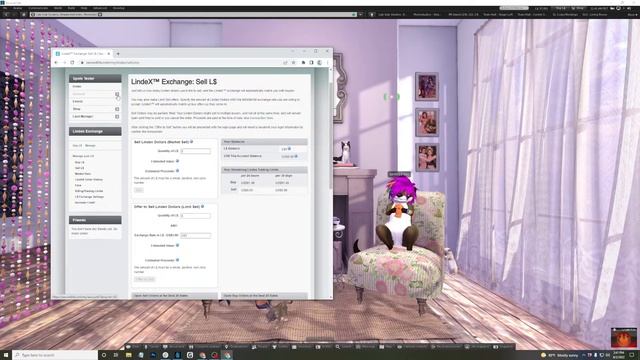The image size is (640, 360).
Task: Expand the sidebar row directly above Land Manager
Action: point(117,109)
